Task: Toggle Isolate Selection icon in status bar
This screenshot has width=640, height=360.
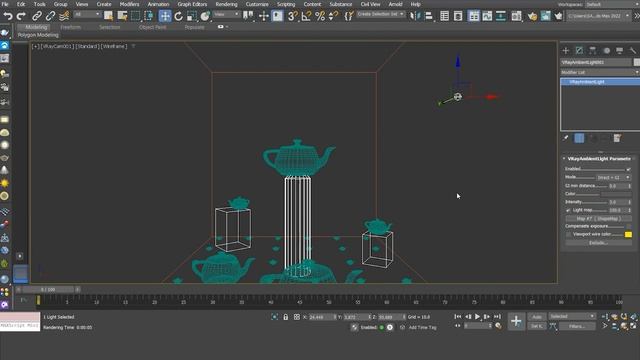Action: (x=275, y=317)
